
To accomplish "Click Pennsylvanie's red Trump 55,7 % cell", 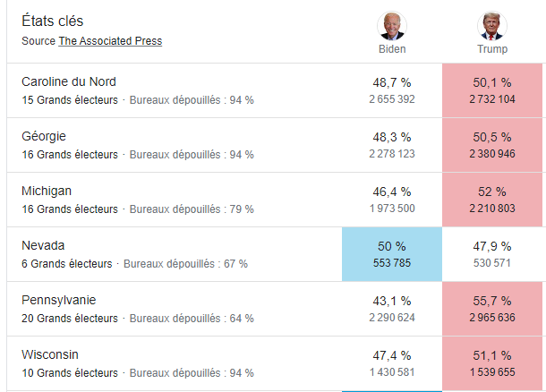I will (492, 309).
